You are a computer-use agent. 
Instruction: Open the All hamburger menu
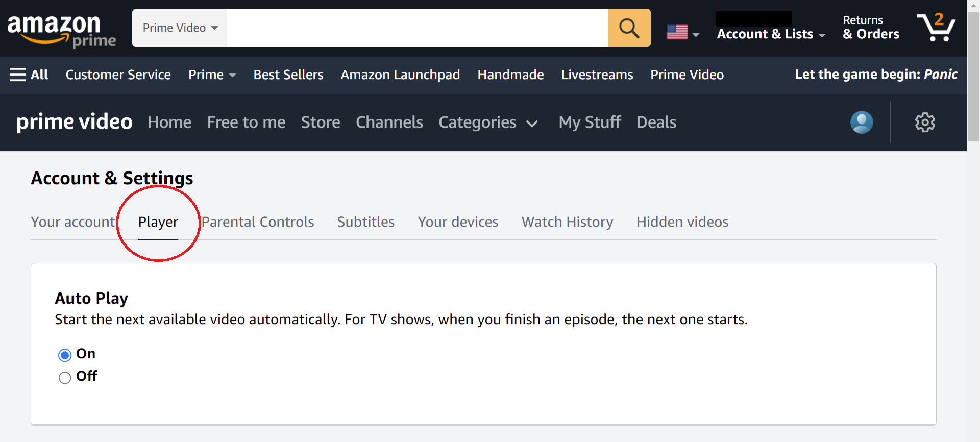point(29,75)
